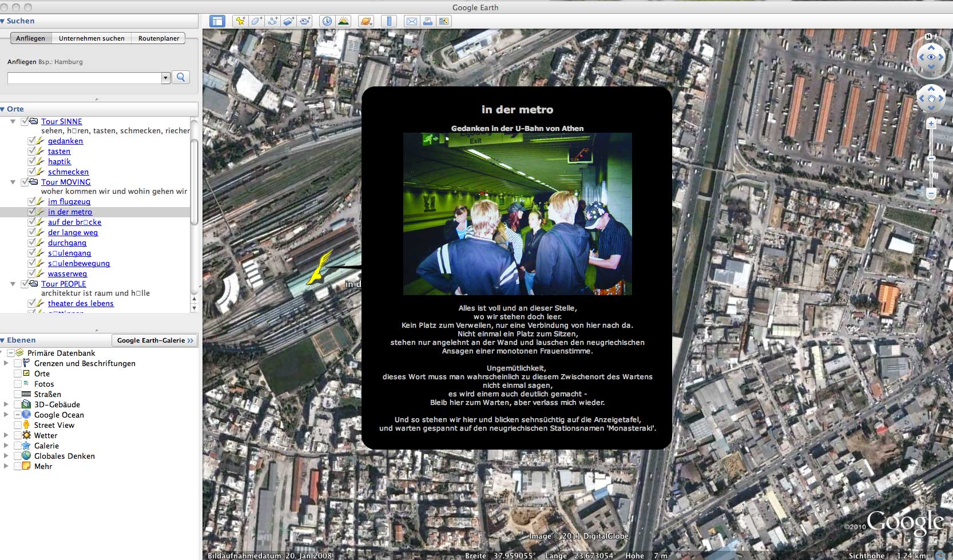Uncheck the 'im flugzeug' checkbox
Viewport: 953px width, 560px height.
pos(31,201)
